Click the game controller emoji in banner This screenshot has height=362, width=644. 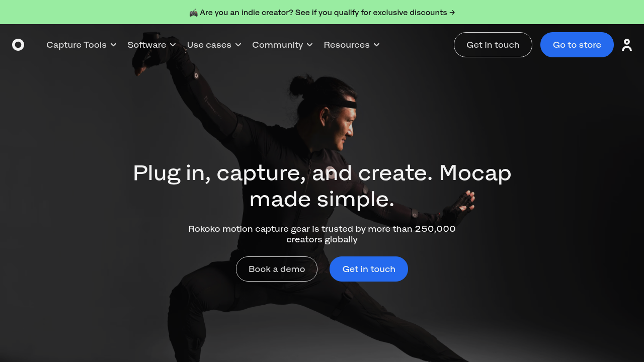[194, 13]
